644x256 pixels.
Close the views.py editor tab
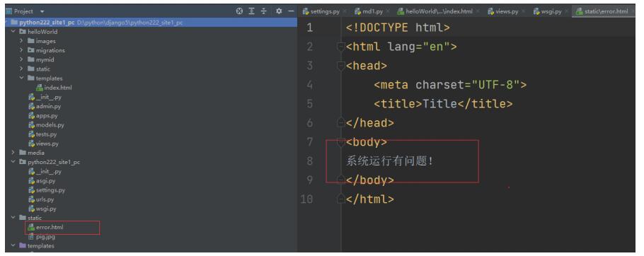click(x=523, y=11)
